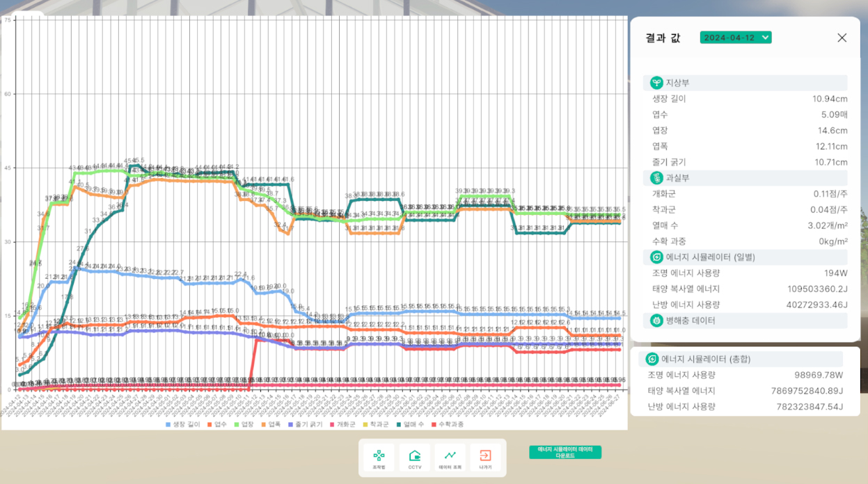Click the 병해충 데이터 bug icon
868x484 pixels.
[656, 321]
